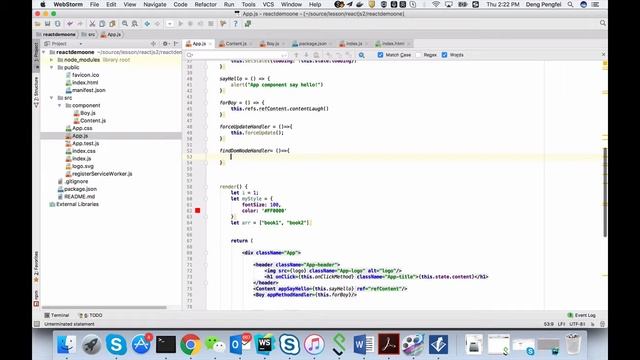Switch to the package.json editor tab
The width and height of the screenshot is (640, 360).
312,44
